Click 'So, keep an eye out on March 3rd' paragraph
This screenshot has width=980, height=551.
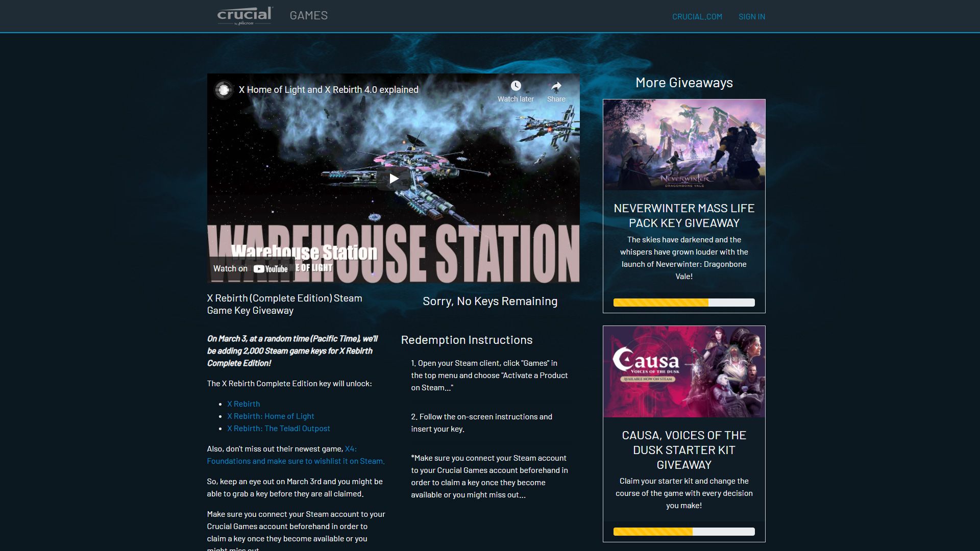click(295, 488)
